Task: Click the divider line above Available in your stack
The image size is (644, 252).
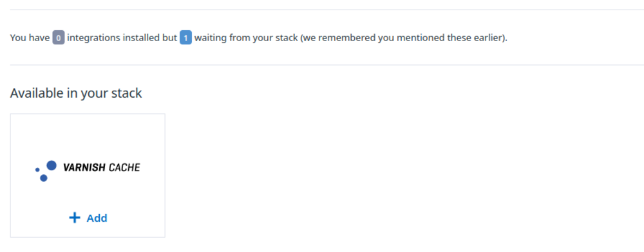Action: click(x=327, y=65)
